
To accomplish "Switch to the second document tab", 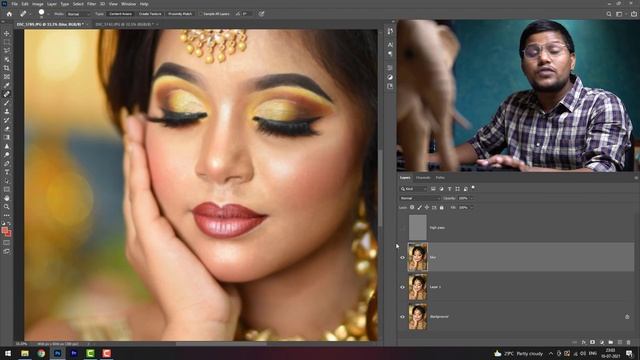I will [124, 24].
